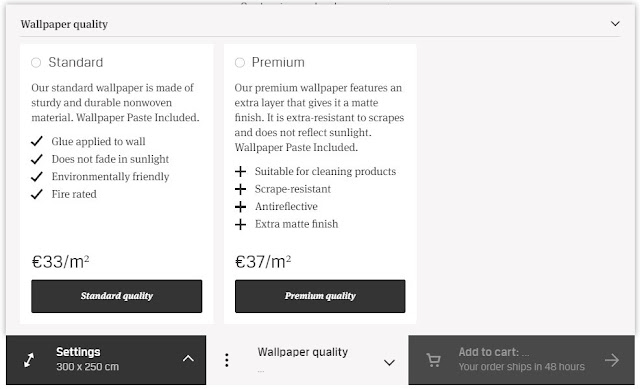The height and width of the screenshot is (389, 640).
Task: Select the Standard radio button
Action: [x=36, y=62]
